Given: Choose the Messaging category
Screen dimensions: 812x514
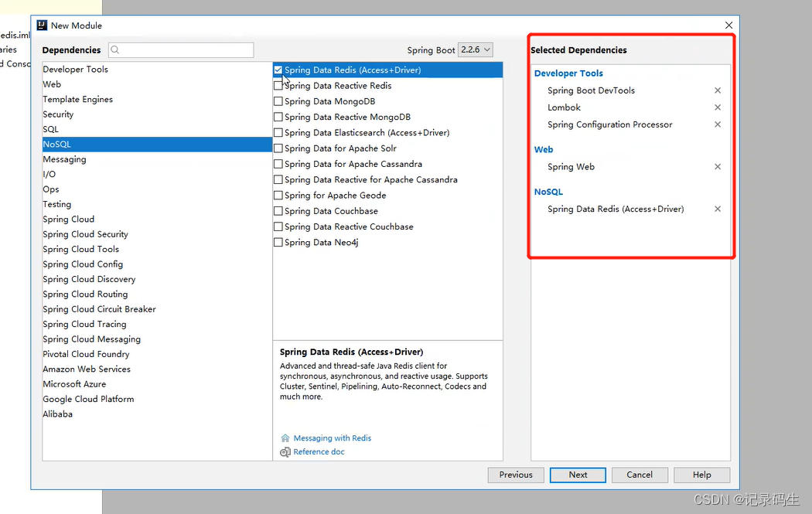Looking at the screenshot, I should click(157, 159).
